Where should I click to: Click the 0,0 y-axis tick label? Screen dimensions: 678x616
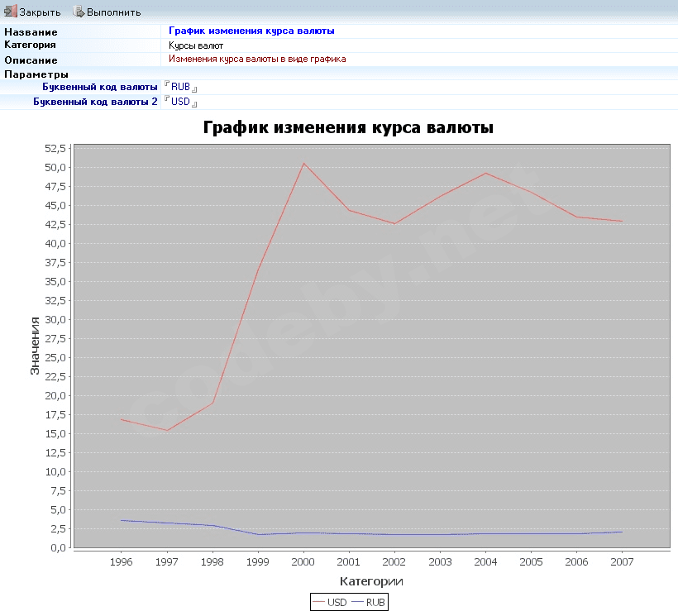(x=59, y=548)
